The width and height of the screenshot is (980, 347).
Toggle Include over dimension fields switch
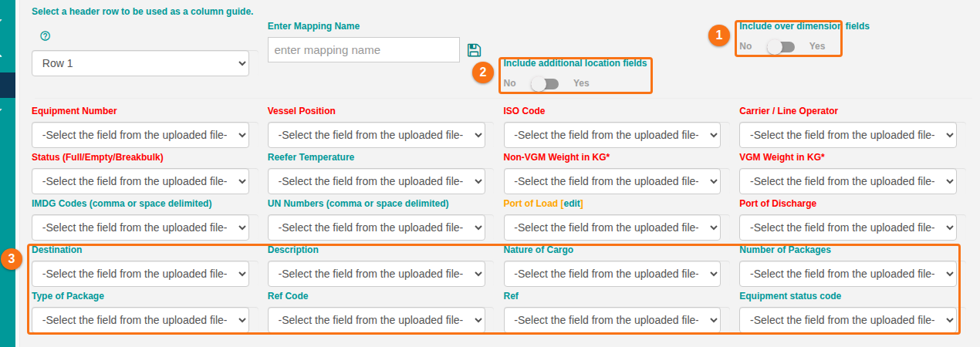[781, 46]
